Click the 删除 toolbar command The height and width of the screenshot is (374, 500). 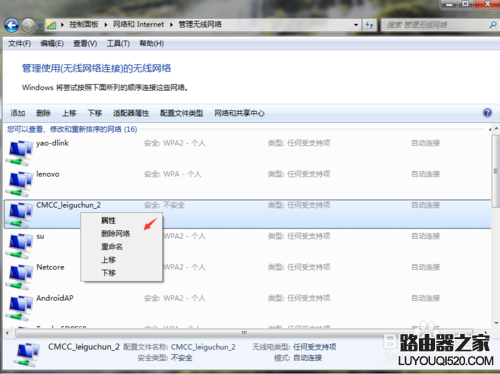click(43, 113)
